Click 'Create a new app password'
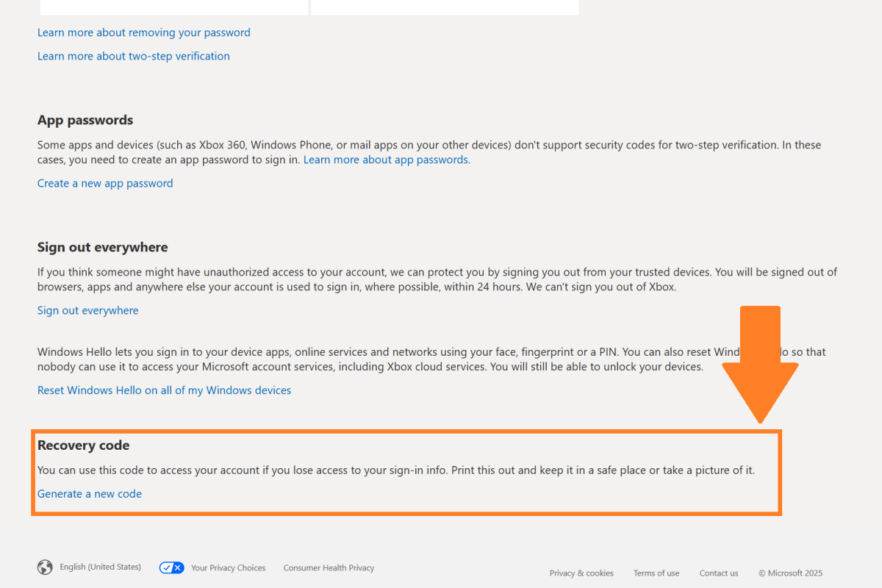Screen dimensions: 882x588 105,183
